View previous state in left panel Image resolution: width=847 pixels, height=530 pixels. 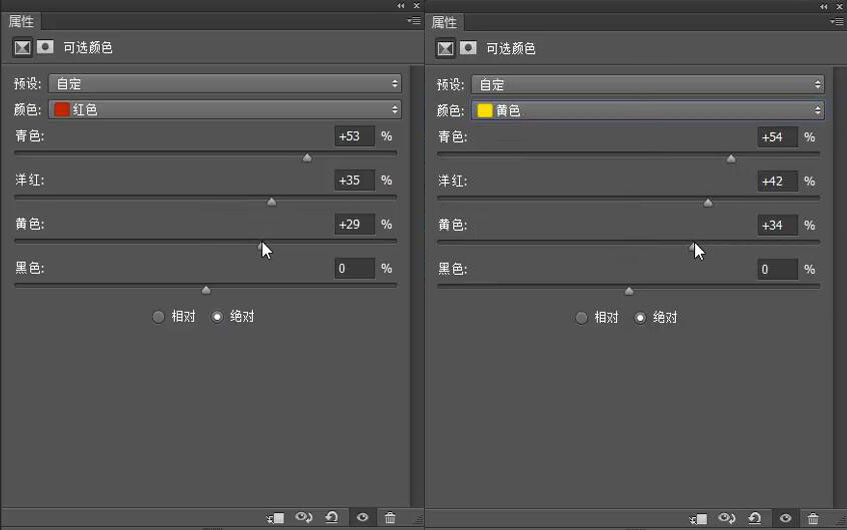coord(304,518)
